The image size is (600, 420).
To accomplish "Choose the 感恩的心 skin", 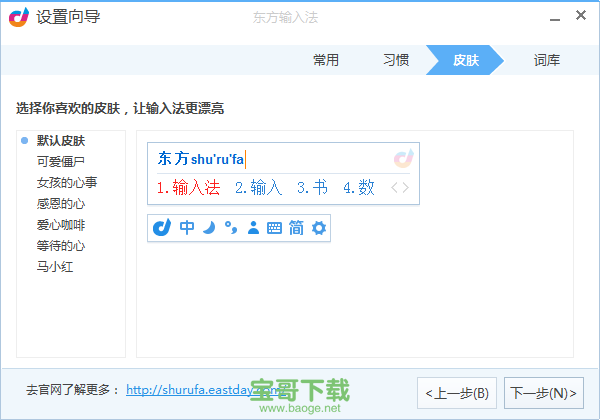I will pyautogui.click(x=61, y=204).
